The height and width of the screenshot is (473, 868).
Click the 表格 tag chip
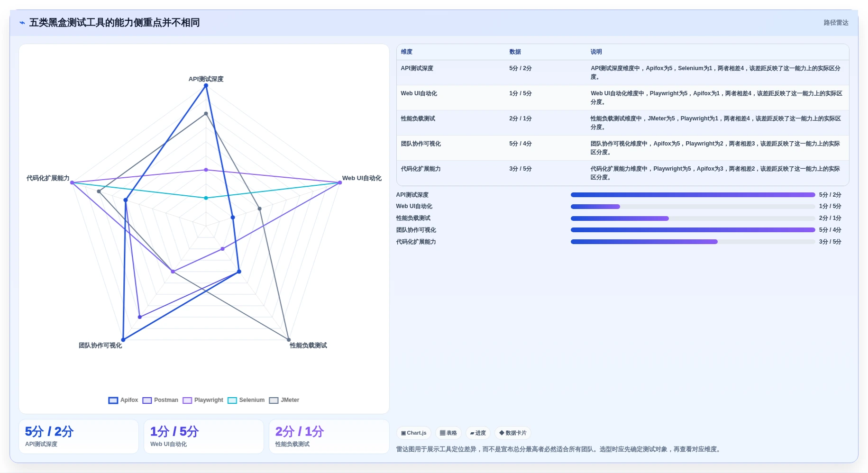[448, 433]
